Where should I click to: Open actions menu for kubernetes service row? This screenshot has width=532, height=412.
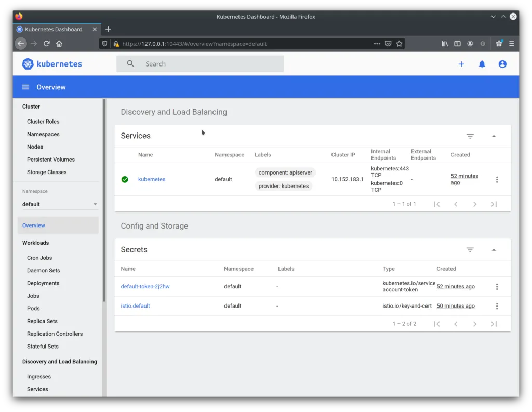click(x=497, y=180)
